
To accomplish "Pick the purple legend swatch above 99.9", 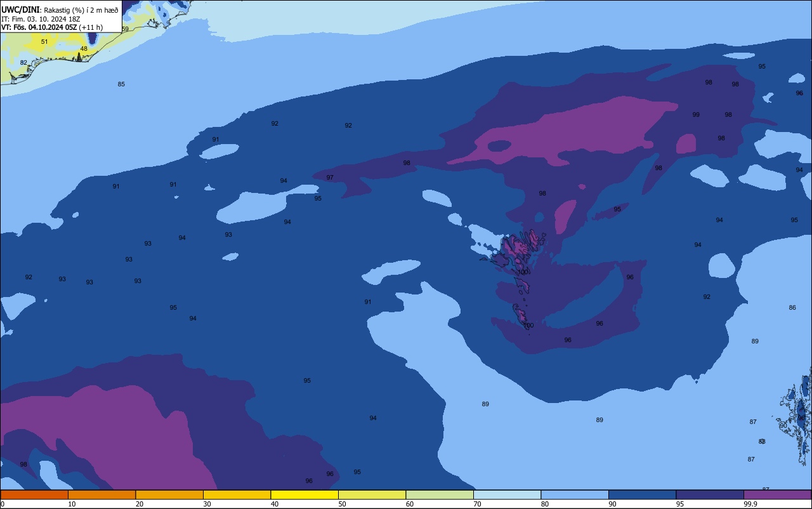I will (x=777, y=494).
